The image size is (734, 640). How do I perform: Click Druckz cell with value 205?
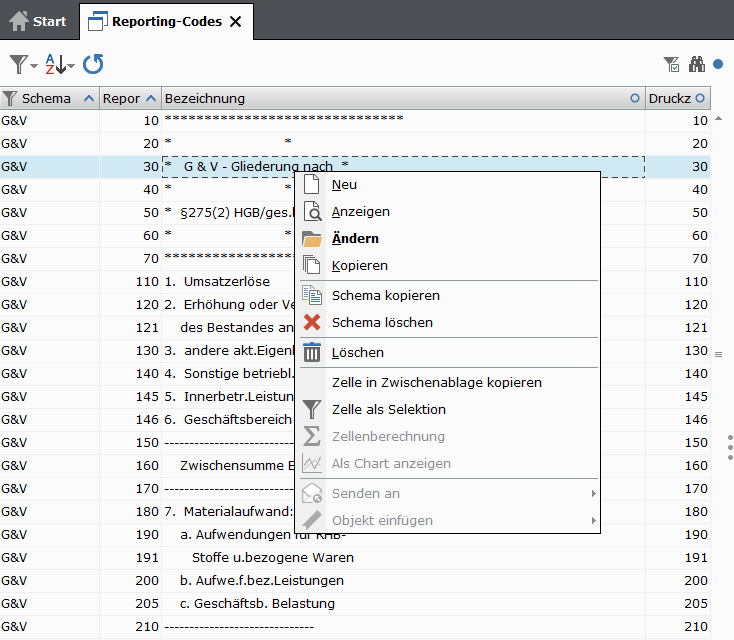coord(678,603)
